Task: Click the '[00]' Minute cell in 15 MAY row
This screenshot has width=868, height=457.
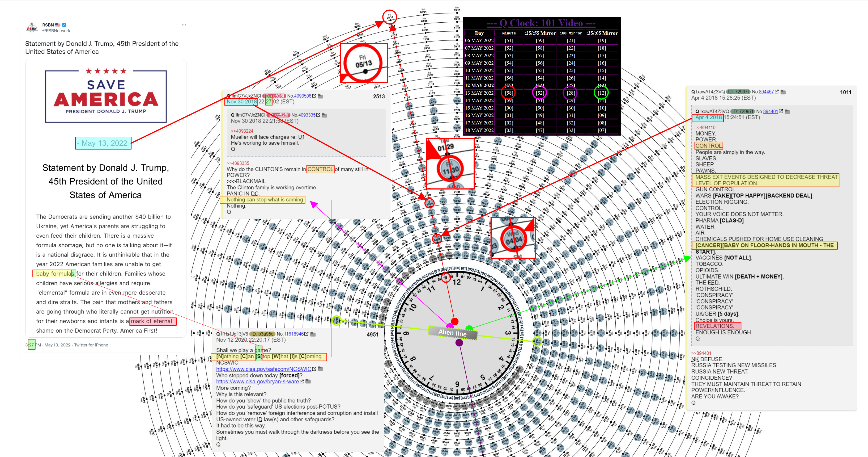Action: coord(509,108)
